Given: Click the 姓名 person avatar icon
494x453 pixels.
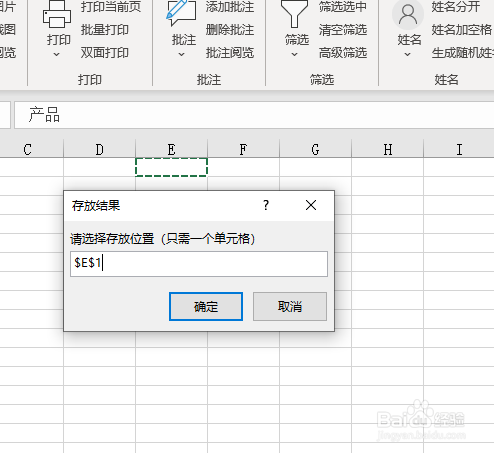Looking at the screenshot, I should click(408, 14).
